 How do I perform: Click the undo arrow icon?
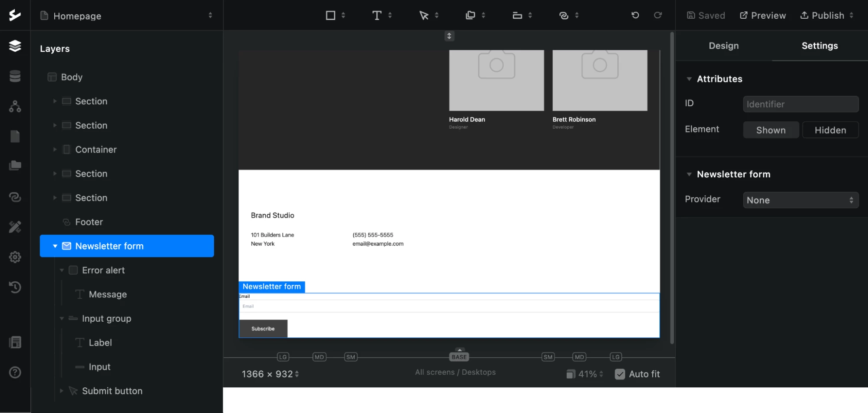(x=635, y=15)
